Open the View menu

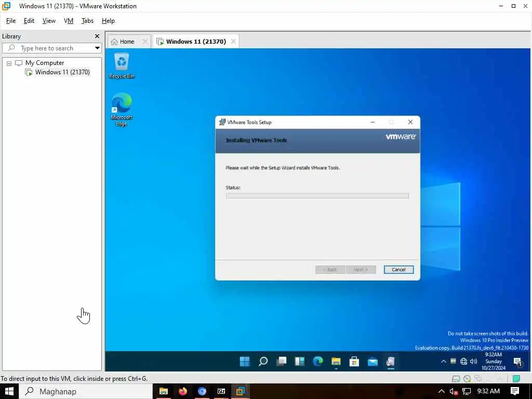click(x=49, y=21)
